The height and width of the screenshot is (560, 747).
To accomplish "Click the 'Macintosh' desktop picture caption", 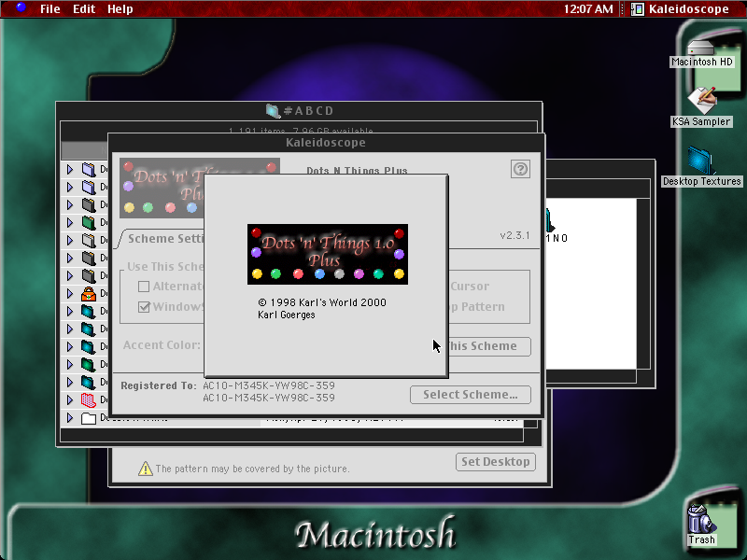I will coord(375,534).
